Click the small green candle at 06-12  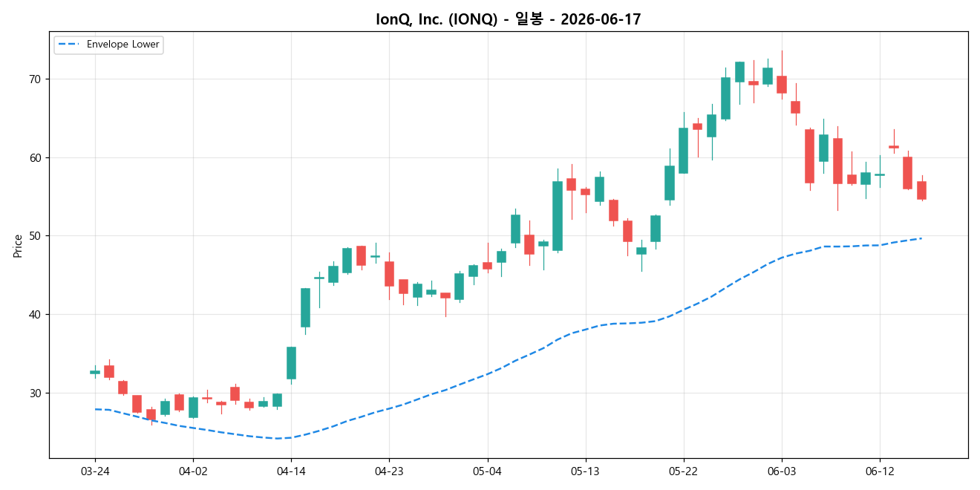click(880, 174)
